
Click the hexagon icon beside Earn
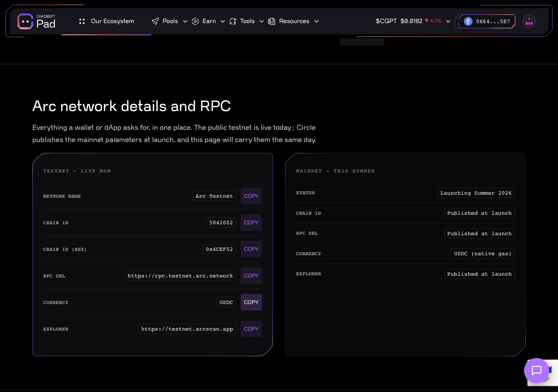(195, 21)
